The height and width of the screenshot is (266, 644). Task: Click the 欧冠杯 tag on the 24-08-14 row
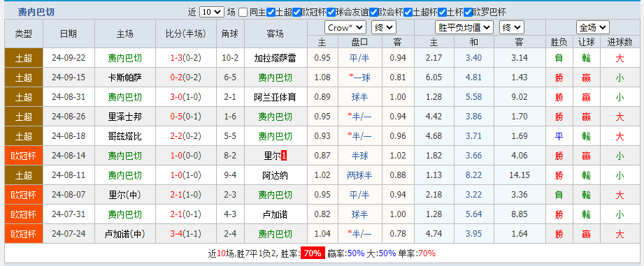(23, 156)
